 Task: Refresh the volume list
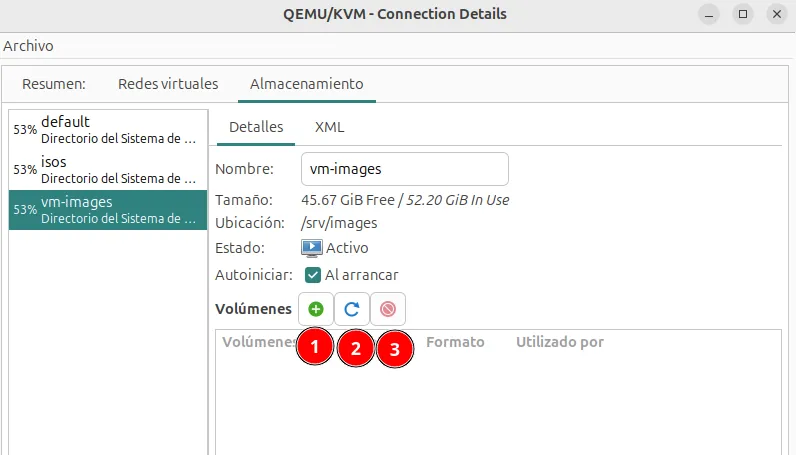click(x=351, y=310)
